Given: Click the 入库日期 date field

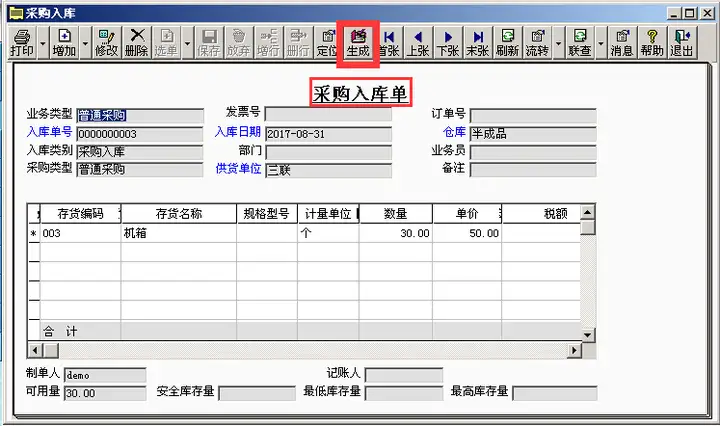Looking at the screenshot, I should (x=328, y=134).
